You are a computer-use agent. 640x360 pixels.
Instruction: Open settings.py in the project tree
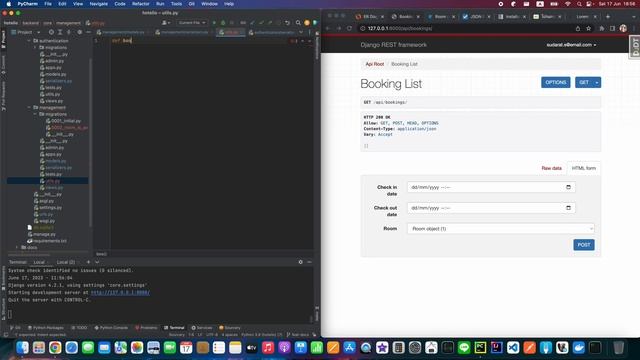pyautogui.click(x=51, y=207)
